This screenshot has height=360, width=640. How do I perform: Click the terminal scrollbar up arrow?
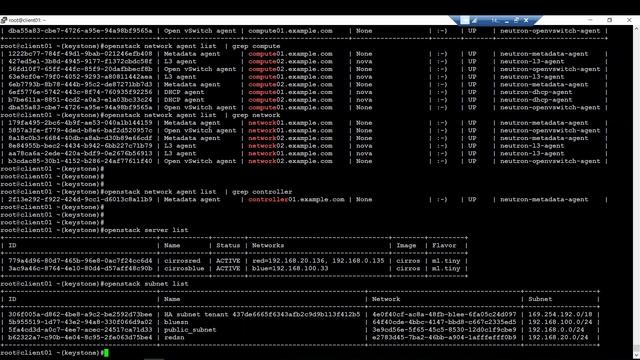pyautogui.click(x=636, y=29)
